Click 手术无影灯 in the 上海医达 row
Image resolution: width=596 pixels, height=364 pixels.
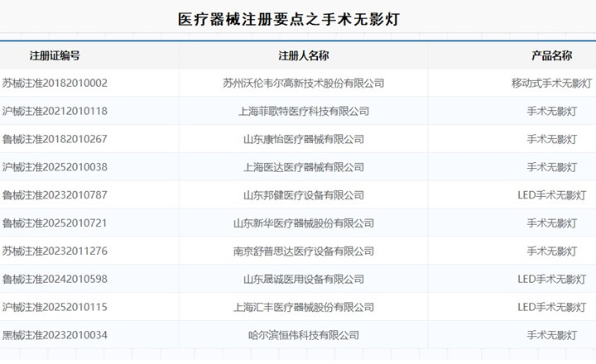551,167
